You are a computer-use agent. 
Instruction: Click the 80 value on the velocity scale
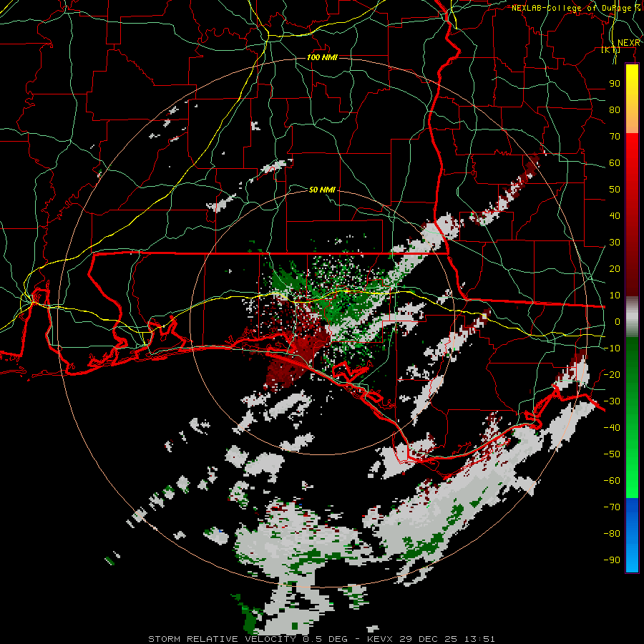point(615,109)
